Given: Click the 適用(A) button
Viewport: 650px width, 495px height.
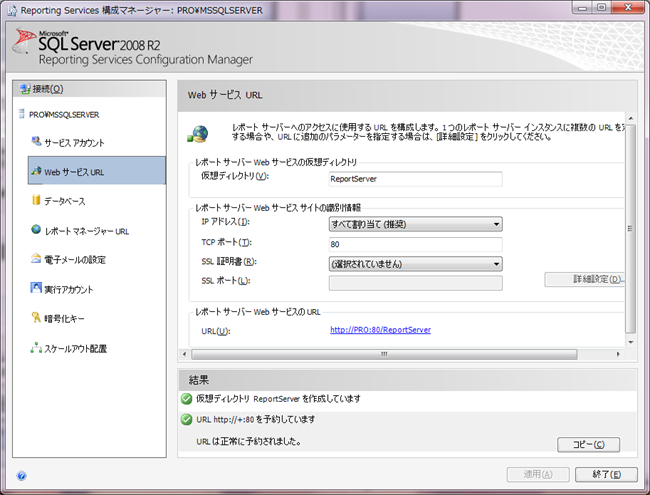Looking at the screenshot, I should (x=538, y=474).
